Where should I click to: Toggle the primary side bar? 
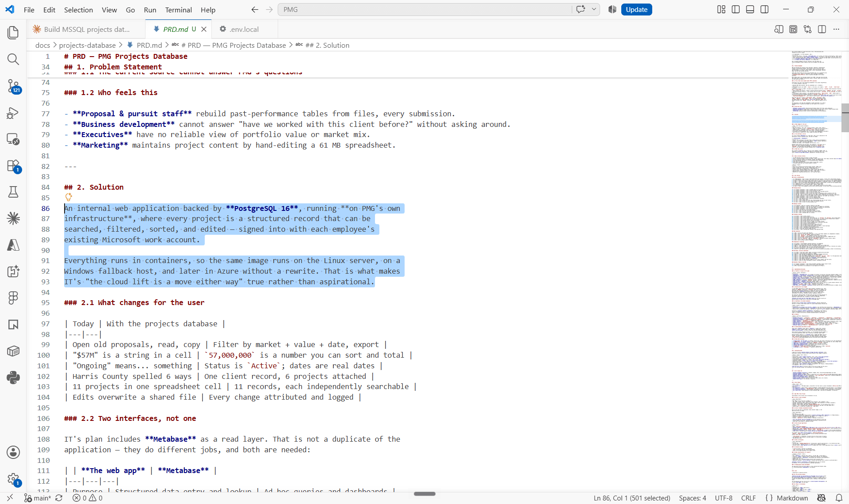click(x=736, y=9)
